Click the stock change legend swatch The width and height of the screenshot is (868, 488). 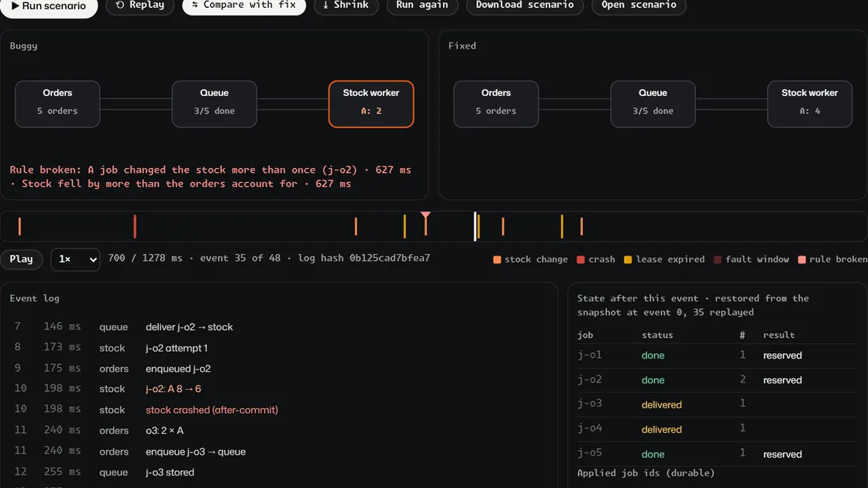(x=497, y=259)
